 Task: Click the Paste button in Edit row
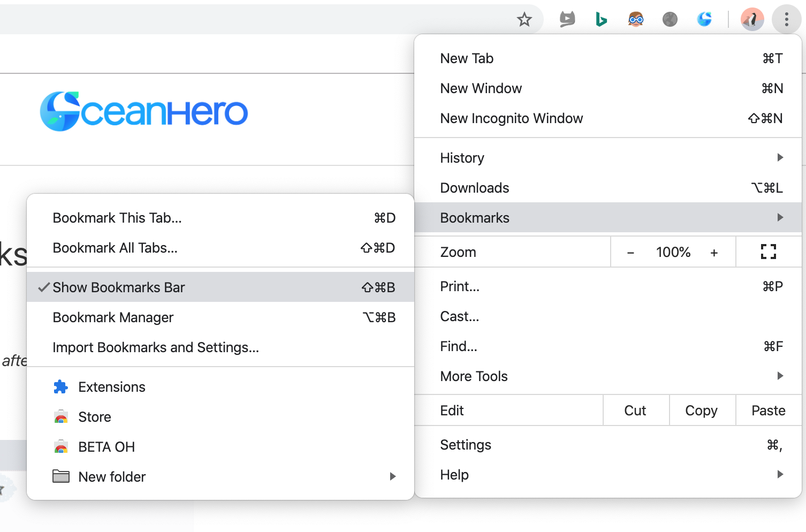[x=768, y=411]
